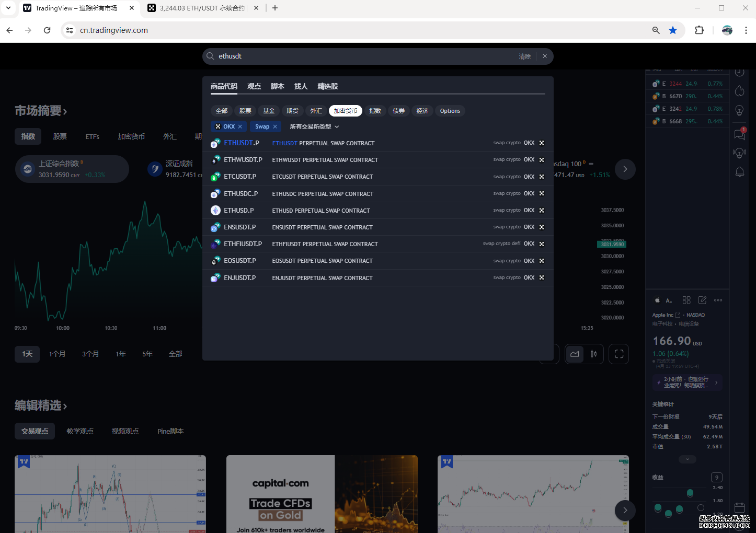Open chart in fullscreen mode
This screenshot has height=533, width=756.
619,354
